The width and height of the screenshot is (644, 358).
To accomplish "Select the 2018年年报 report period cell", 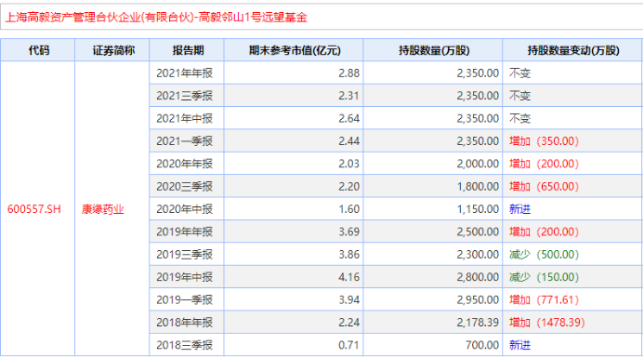I will coord(187,323).
